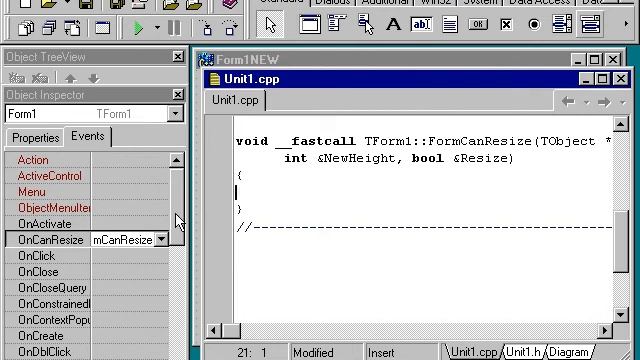This screenshot has width=640, height=360.
Task: Select the Edit box component icon
Action: coord(421,24)
